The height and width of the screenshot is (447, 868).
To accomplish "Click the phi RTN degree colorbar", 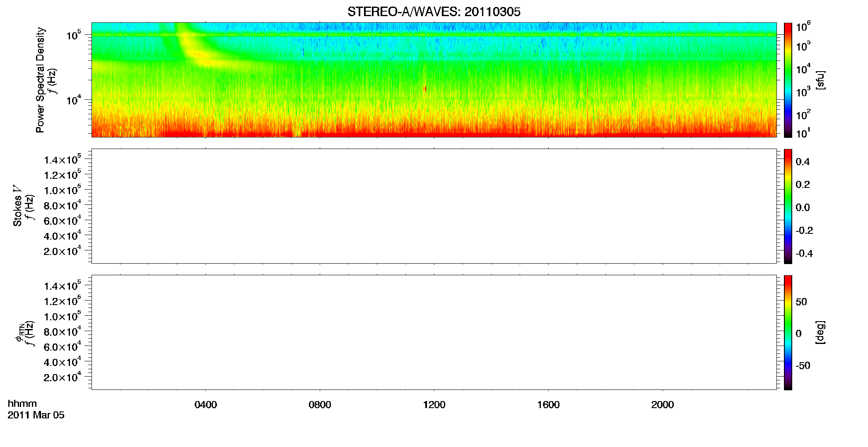I will pos(788,332).
